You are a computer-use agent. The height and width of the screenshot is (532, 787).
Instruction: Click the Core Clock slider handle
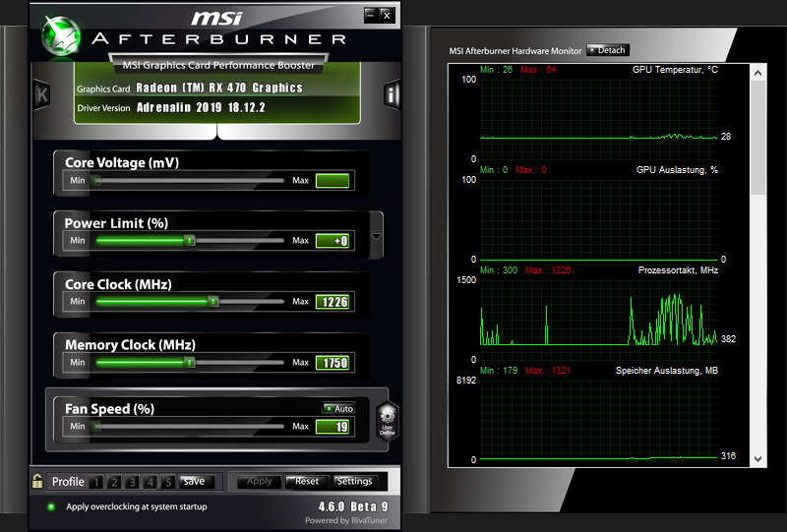tap(213, 301)
